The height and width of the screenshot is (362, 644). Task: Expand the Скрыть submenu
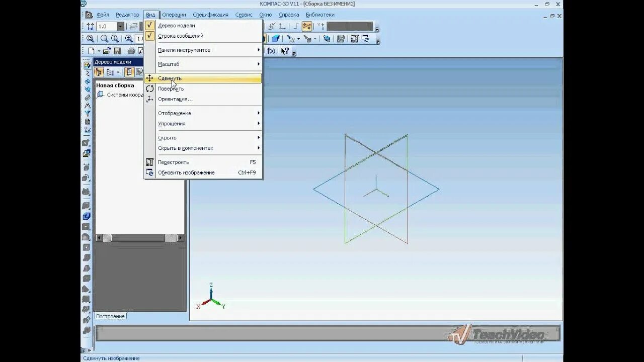point(210,138)
